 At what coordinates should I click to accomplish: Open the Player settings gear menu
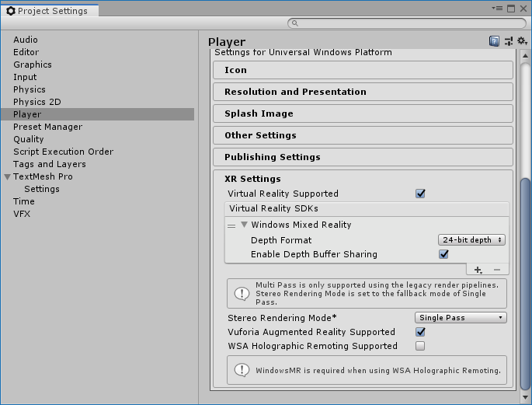(522, 41)
